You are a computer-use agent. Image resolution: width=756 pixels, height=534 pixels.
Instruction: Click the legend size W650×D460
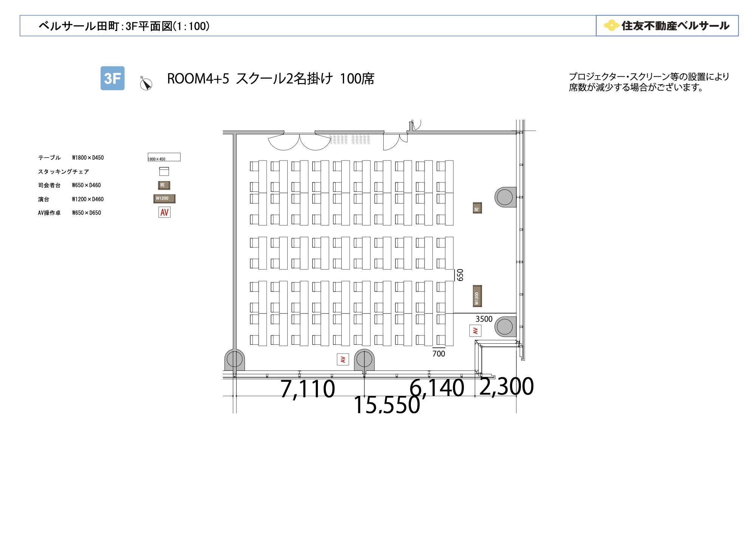tap(86, 185)
